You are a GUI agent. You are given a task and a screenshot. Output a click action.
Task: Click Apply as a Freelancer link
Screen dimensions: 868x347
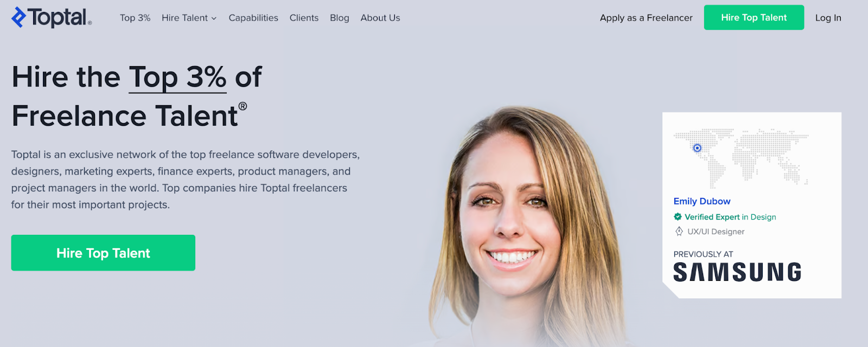coord(646,18)
